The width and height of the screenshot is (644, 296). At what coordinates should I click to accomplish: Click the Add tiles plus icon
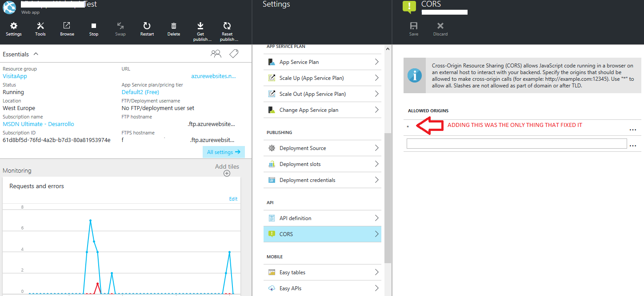(227, 174)
